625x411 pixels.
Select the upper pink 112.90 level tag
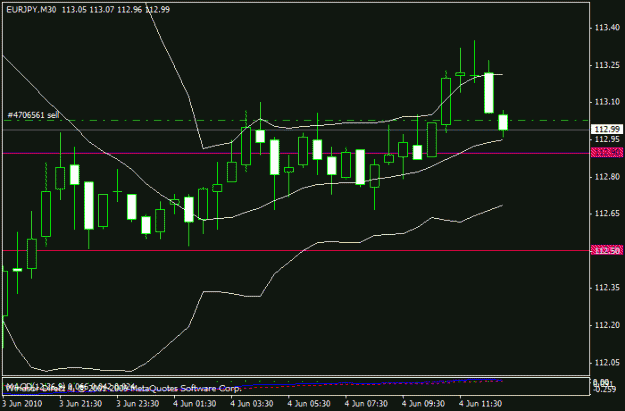click(606, 153)
